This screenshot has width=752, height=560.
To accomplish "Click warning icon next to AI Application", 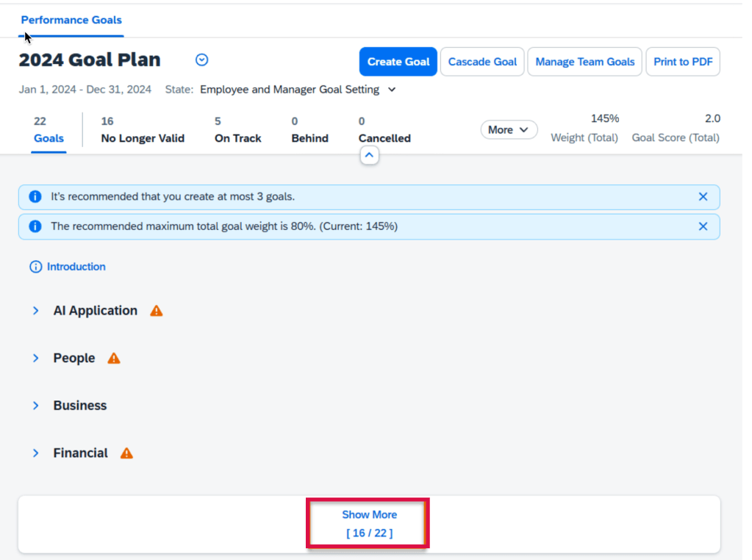I will click(156, 311).
